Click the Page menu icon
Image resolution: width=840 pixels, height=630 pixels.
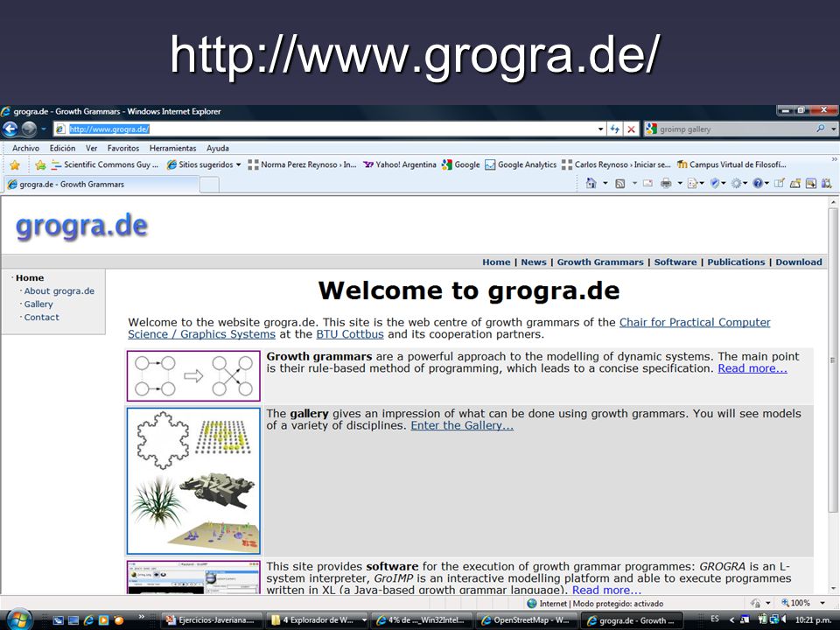692,184
